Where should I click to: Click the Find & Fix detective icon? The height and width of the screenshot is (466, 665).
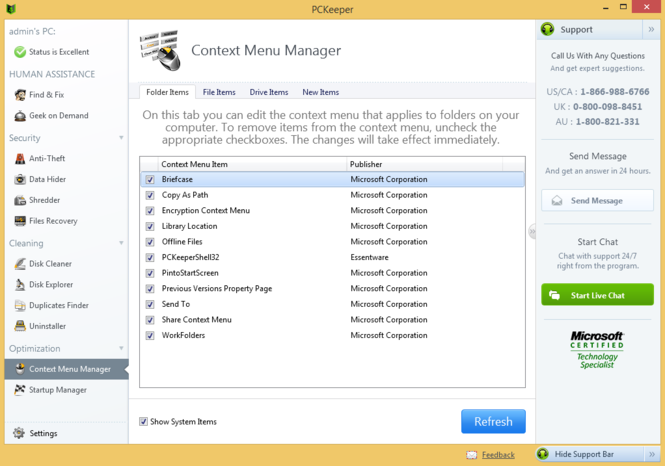click(x=20, y=95)
